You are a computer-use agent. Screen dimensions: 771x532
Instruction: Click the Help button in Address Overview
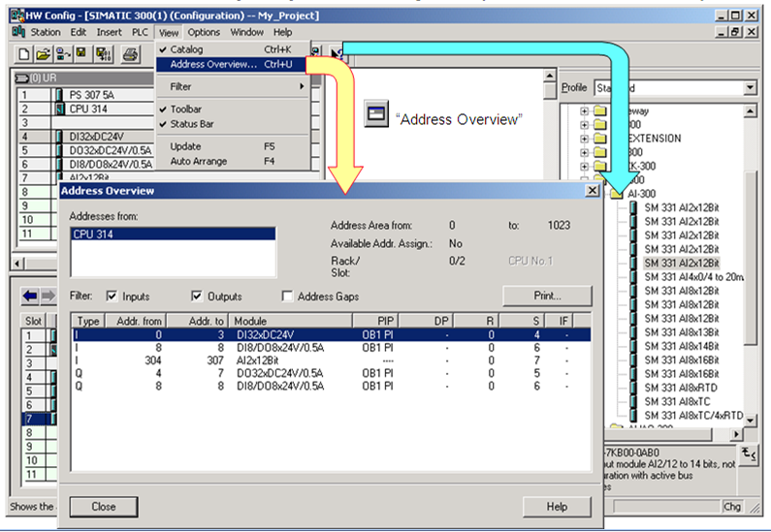point(557,507)
